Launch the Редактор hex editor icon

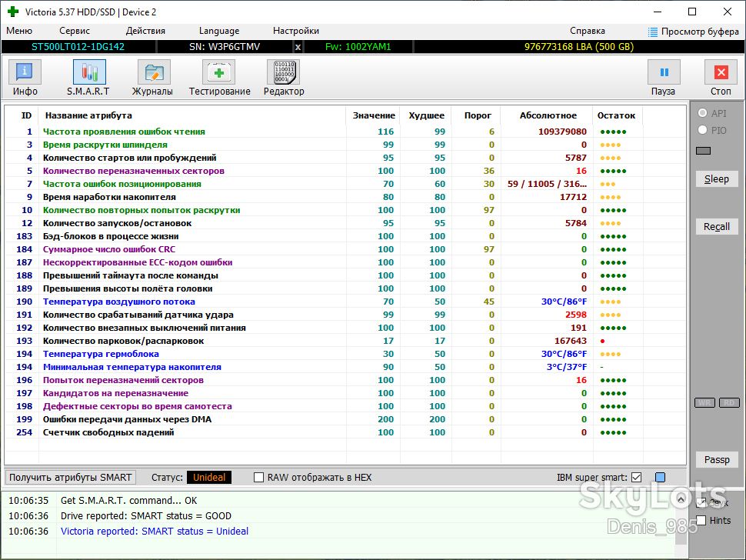[x=284, y=72]
